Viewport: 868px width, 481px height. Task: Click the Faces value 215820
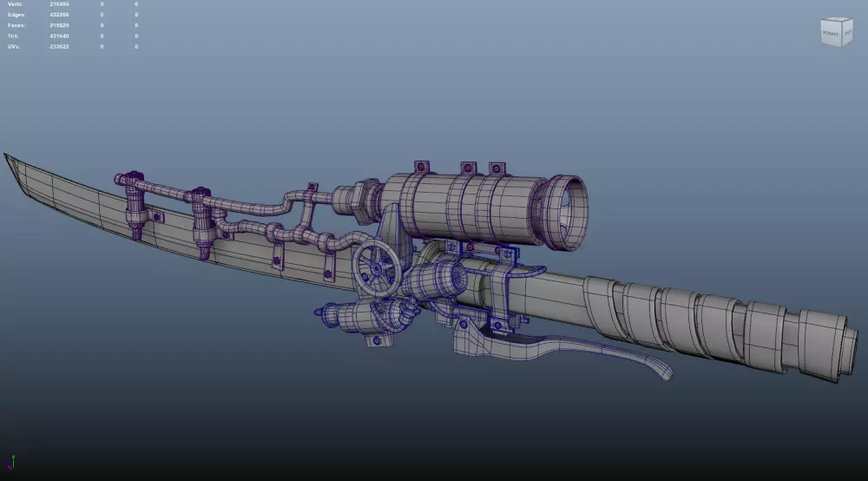point(59,25)
